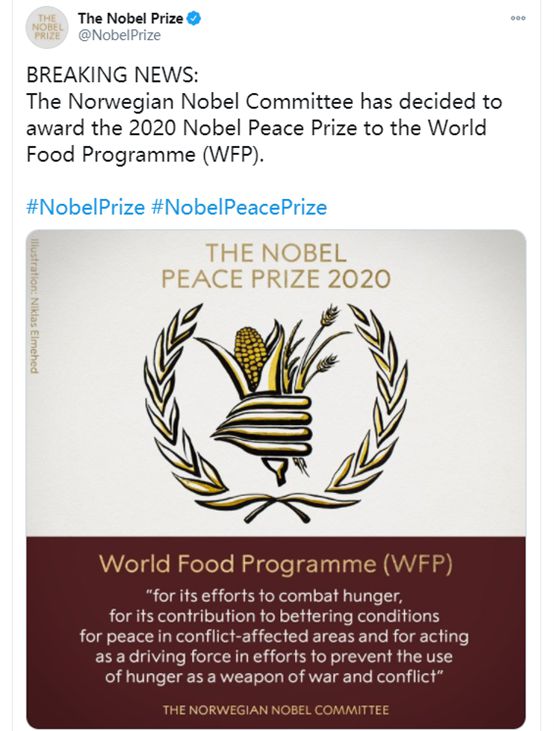
Task: Click the right laurel branch of the emblem
Action: coord(368,401)
